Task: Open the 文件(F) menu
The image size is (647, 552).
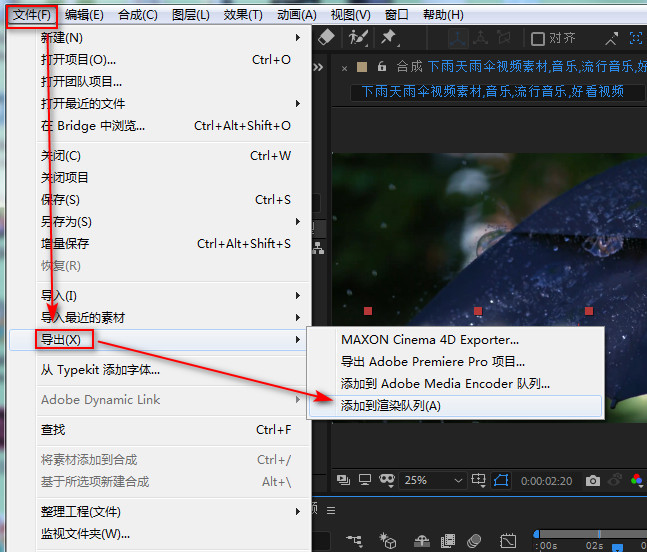Action: pyautogui.click(x=32, y=15)
